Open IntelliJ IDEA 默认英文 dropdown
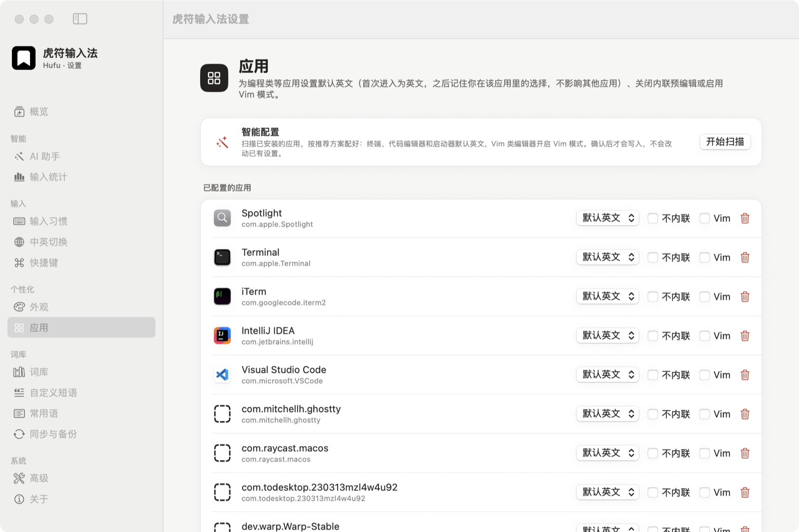This screenshot has height=532, width=799. point(608,335)
